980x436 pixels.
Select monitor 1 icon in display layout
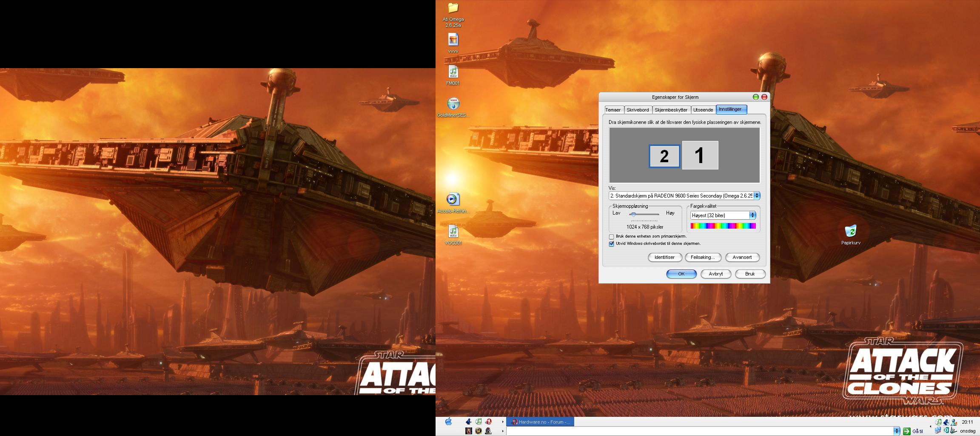[x=700, y=155]
